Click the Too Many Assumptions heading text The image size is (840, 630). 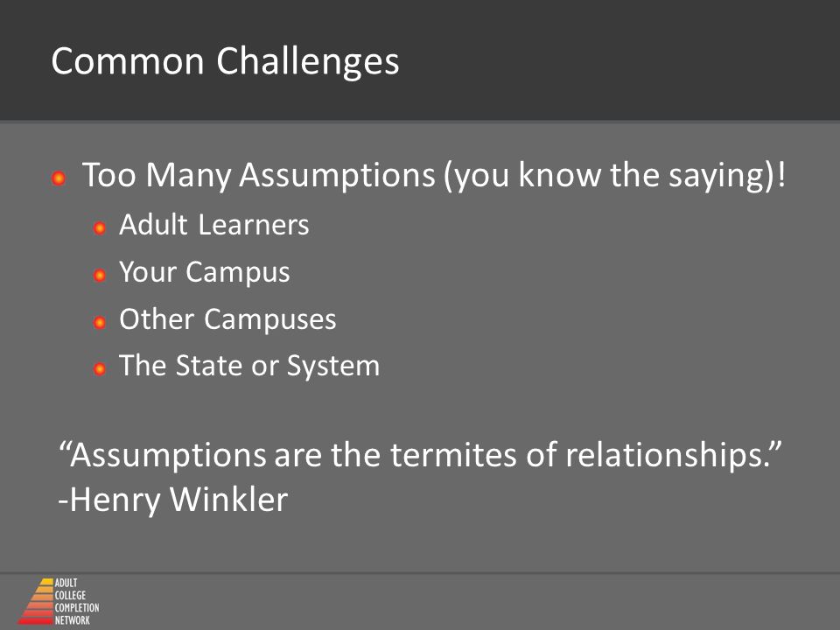259,175
